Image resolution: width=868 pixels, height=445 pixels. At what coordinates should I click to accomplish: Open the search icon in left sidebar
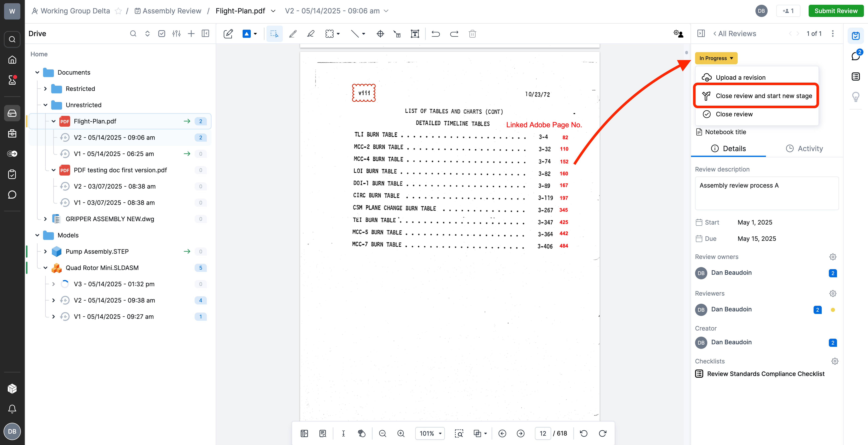[x=12, y=39]
